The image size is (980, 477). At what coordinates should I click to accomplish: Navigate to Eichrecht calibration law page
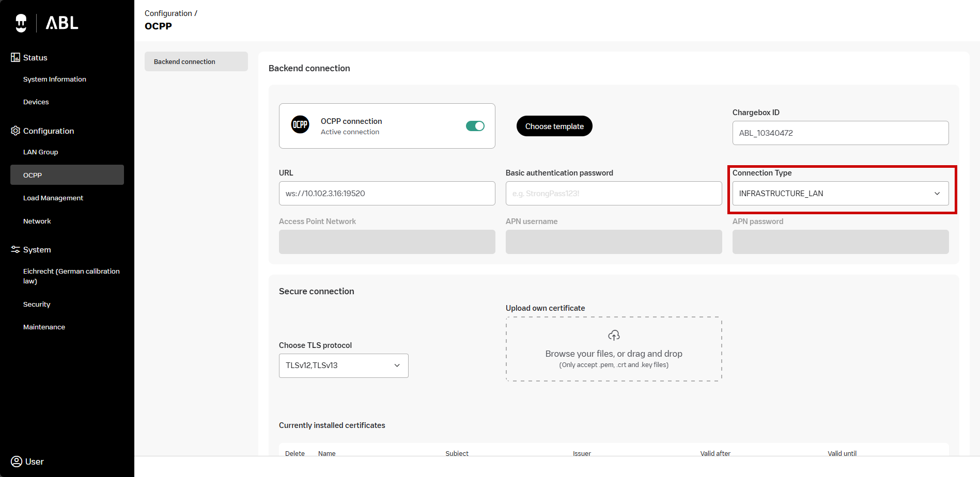point(71,276)
